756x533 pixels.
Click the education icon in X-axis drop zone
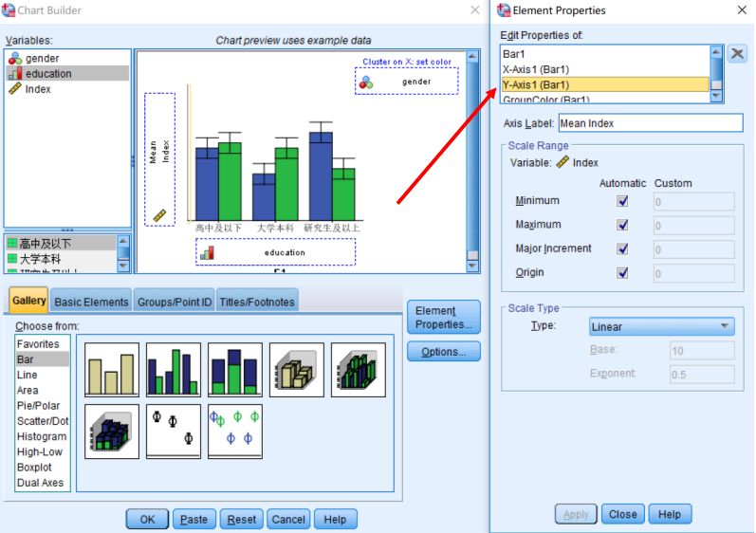coord(208,252)
